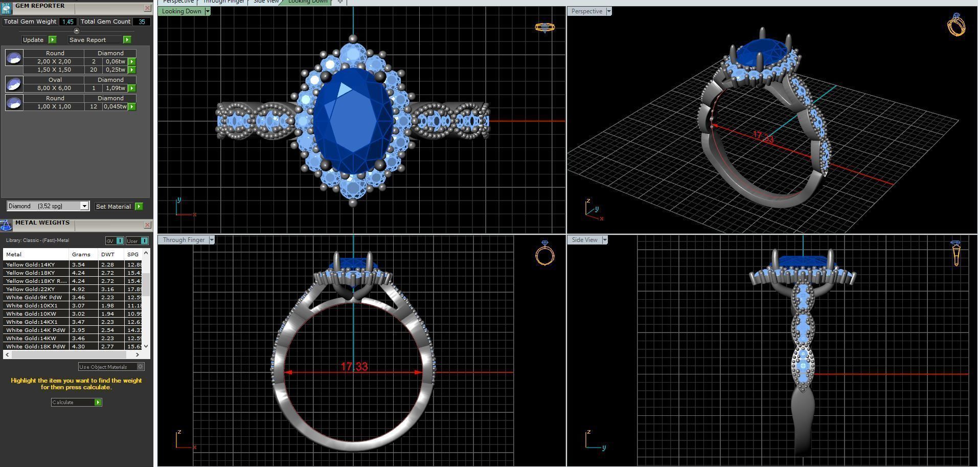Select the White Gold:14KW row
The height and width of the screenshot is (467, 980).
click(73, 338)
